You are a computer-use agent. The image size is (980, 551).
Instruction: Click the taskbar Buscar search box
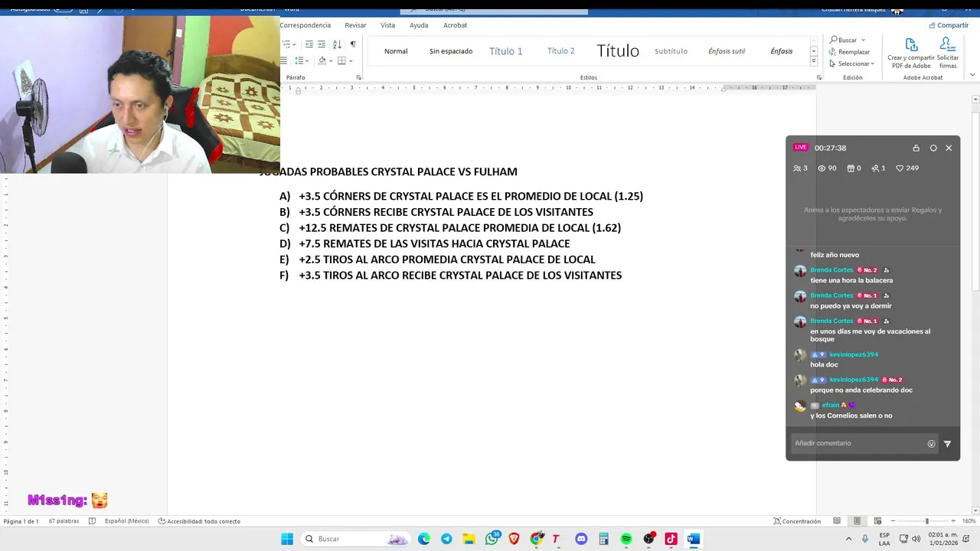click(354, 539)
